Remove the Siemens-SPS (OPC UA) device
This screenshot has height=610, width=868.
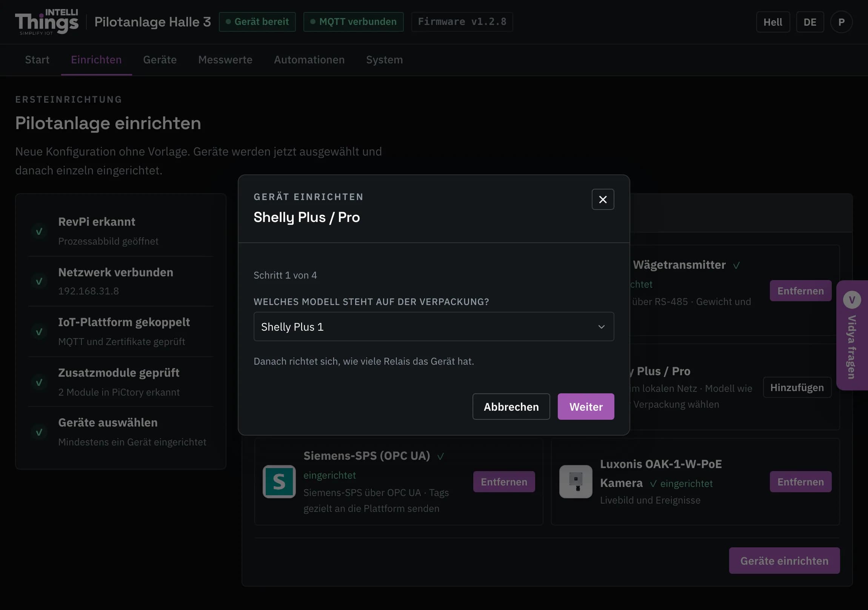(x=504, y=481)
